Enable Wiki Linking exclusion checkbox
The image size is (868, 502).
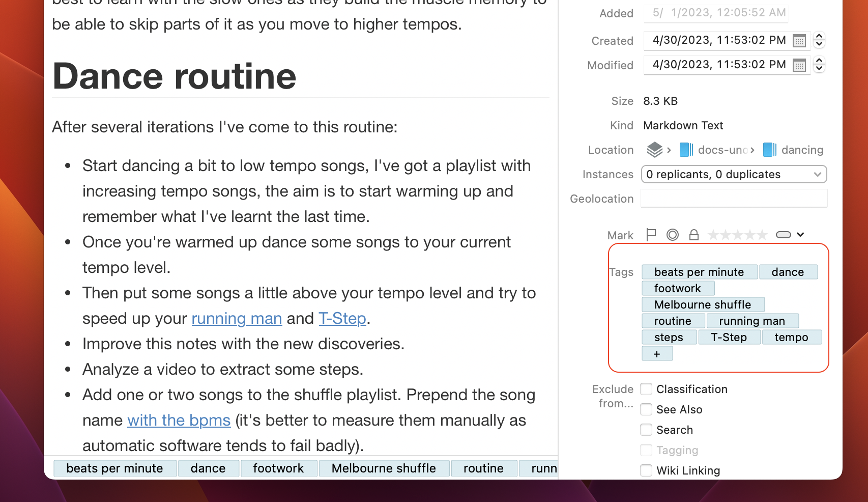[x=646, y=470]
